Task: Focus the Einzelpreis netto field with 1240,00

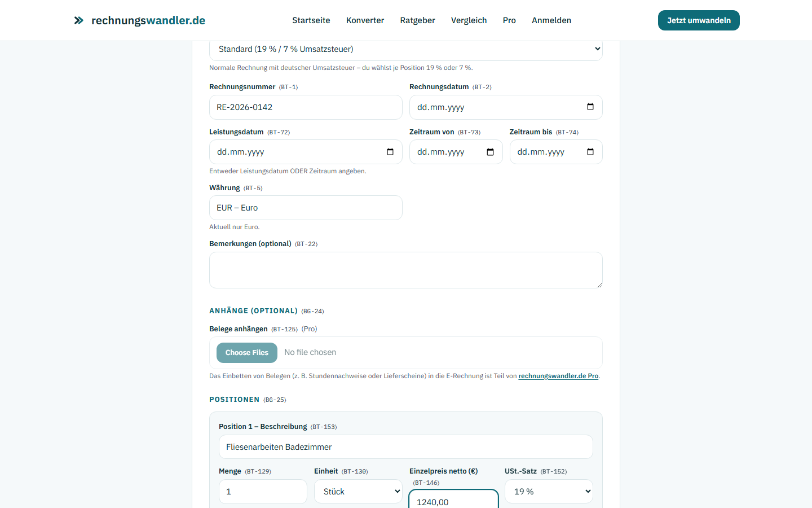Action: pos(454,499)
